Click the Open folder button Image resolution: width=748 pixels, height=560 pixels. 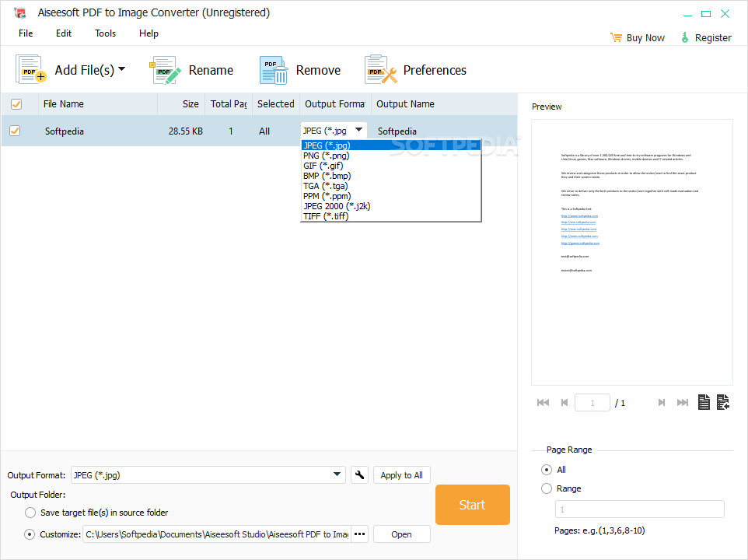(x=402, y=534)
